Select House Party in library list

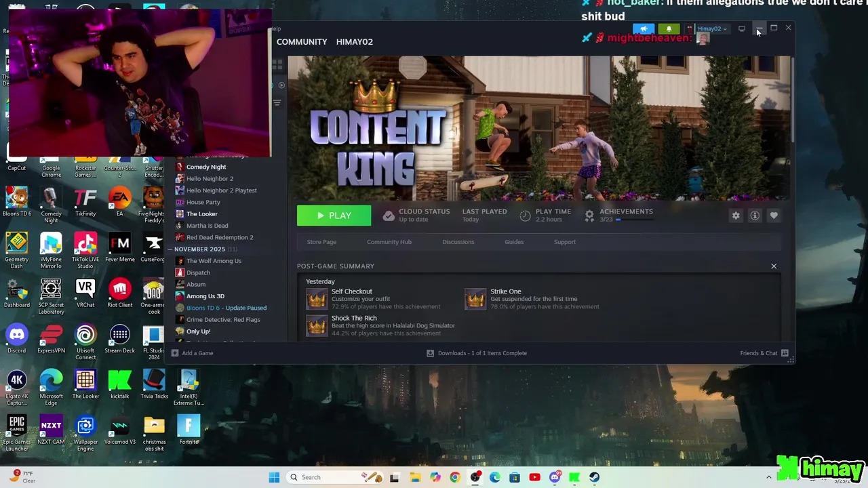click(203, 202)
